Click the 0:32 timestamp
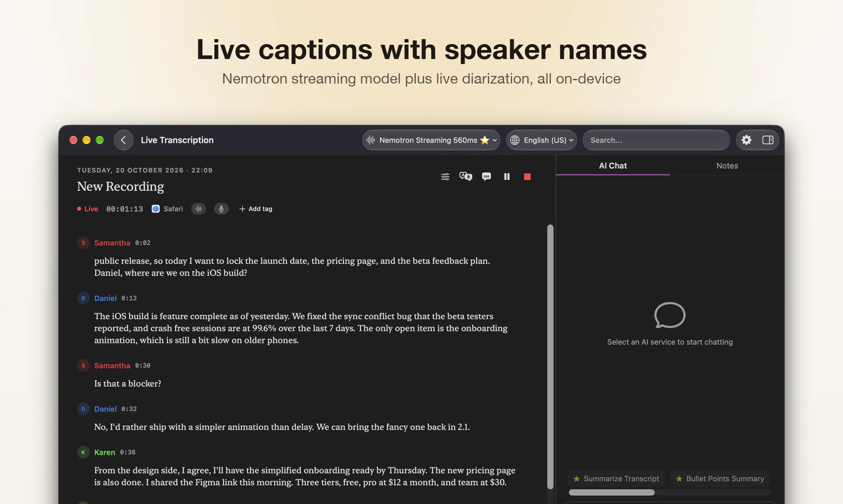The height and width of the screenshot is (504, 843). coord(129,409)
